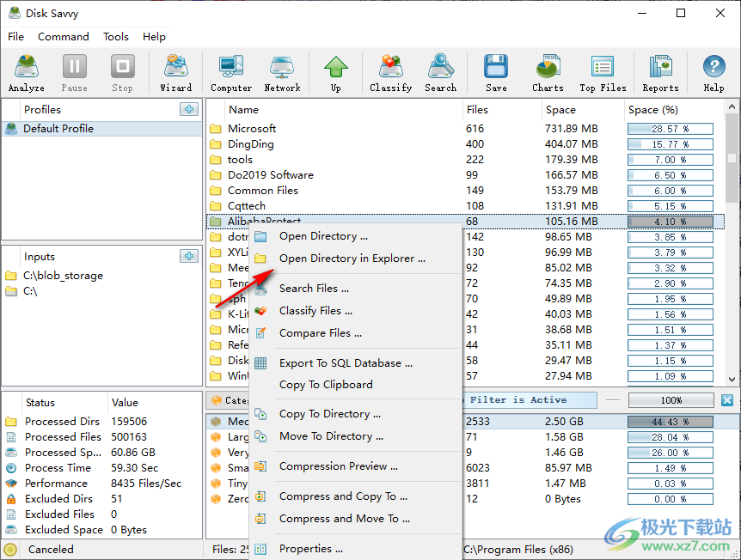Open the Wizard tool
Viewport: 741px width, 560px height.
point(176,73)
